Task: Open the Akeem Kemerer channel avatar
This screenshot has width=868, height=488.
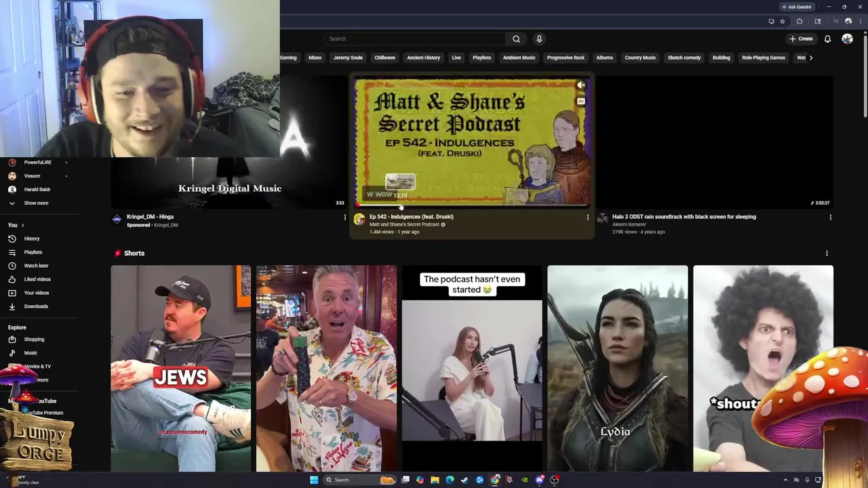Action: (602, 219)
